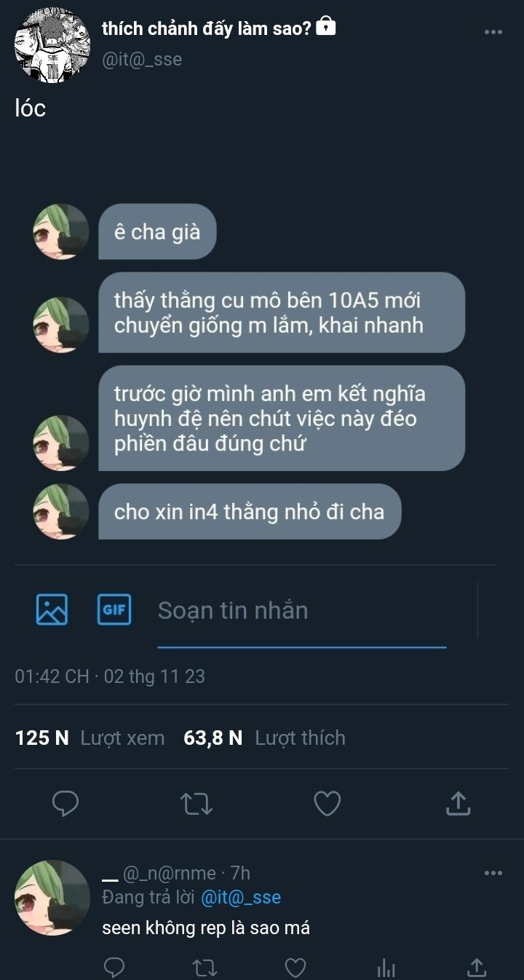
Task: Share the @_n@rnme reply
Action: [476, 966]
